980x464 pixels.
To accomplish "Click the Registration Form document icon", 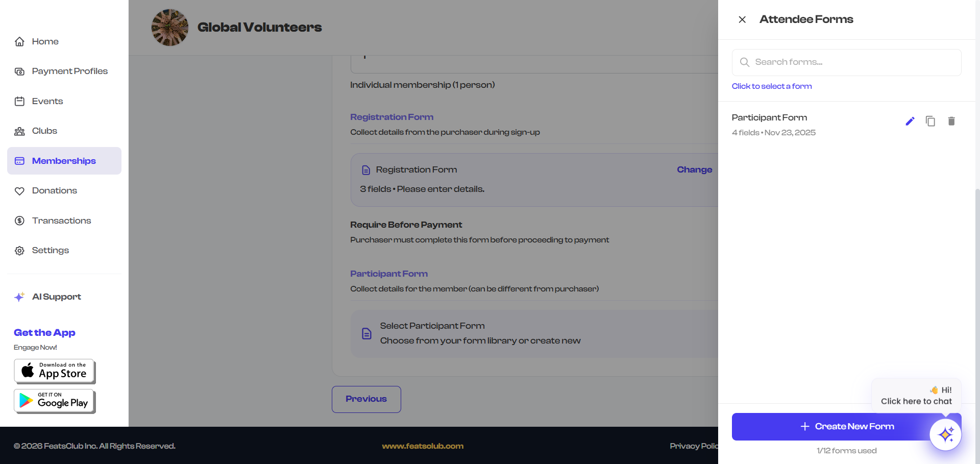I will pyautogui.click(x=366, y=170).
